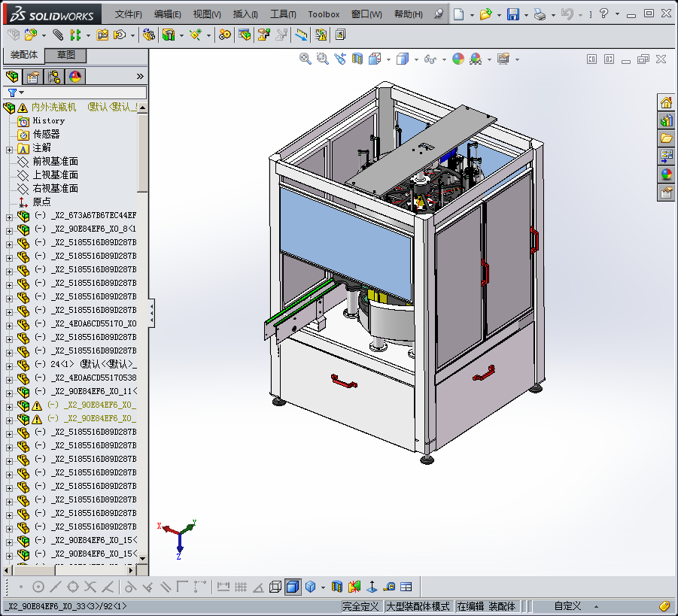This screenshot has width=678, height=616.
Task: Click the Previous View icon
Action: (340, 59)
